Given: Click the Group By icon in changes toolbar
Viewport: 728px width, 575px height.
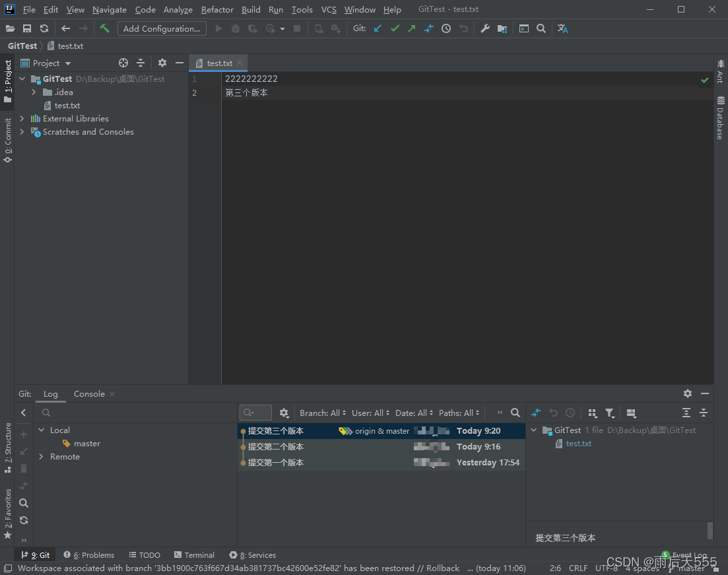Looking at the screenshot, I should 593,413.
